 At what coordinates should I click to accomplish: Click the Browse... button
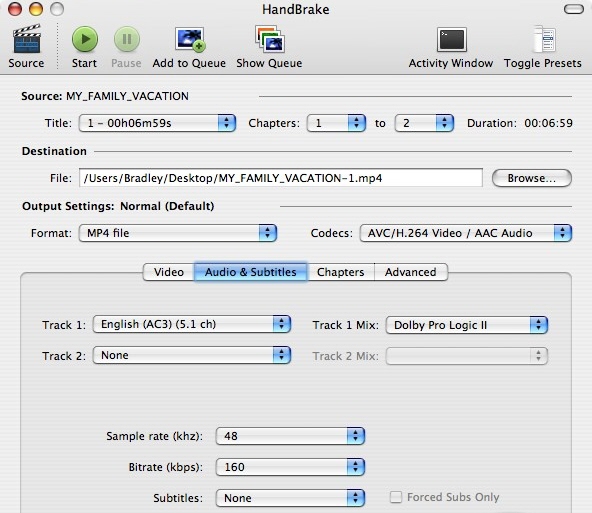(532, 178)
